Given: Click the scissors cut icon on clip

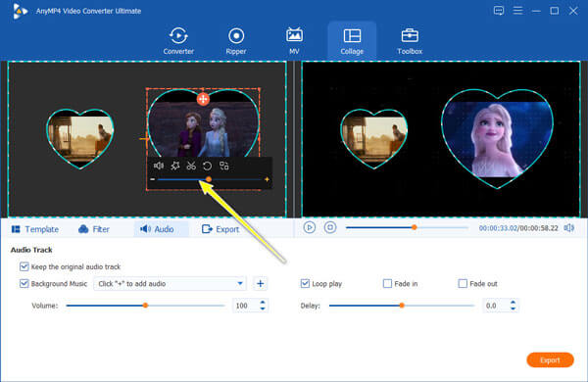Looking at the screenshot, I should point(191,166).
